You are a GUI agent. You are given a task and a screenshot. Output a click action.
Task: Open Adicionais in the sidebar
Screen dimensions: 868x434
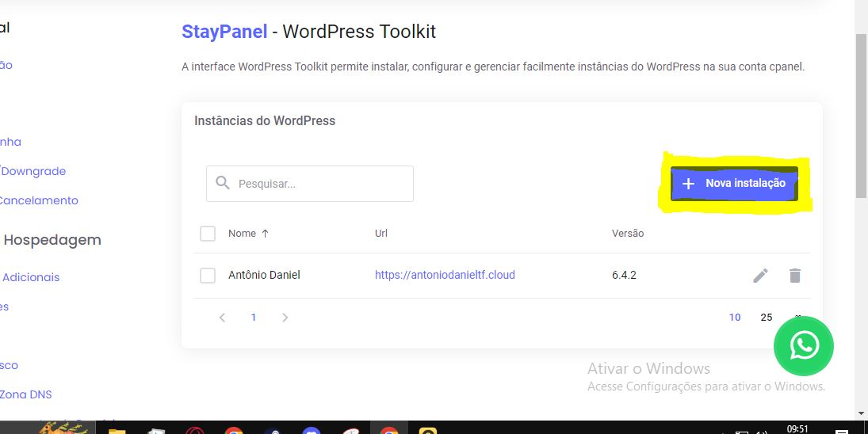pyautogui.click(x=30, y=277)
